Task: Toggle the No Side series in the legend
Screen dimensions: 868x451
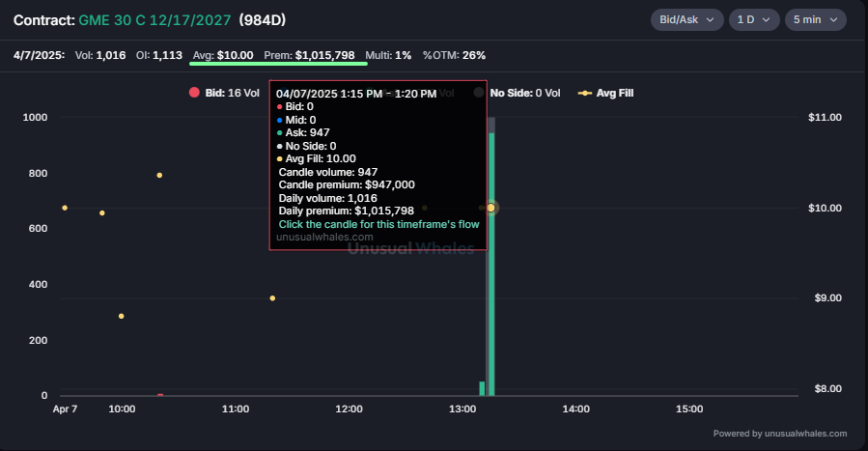Action: click(x=518, y=93)
